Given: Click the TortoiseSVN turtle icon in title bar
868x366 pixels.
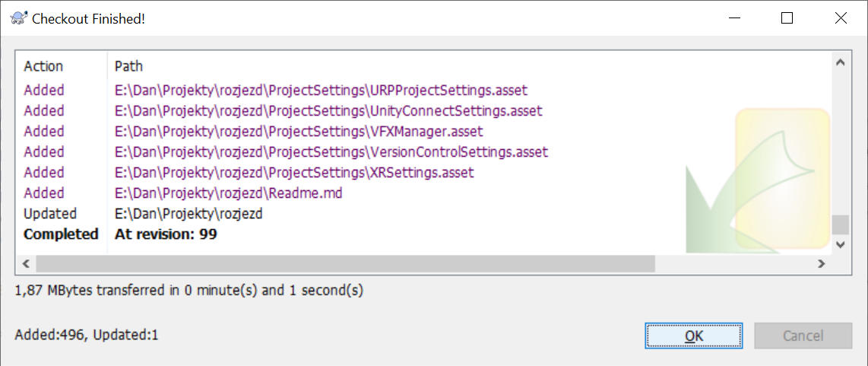Looking at the screenshot, I should [x=19, y=18].
